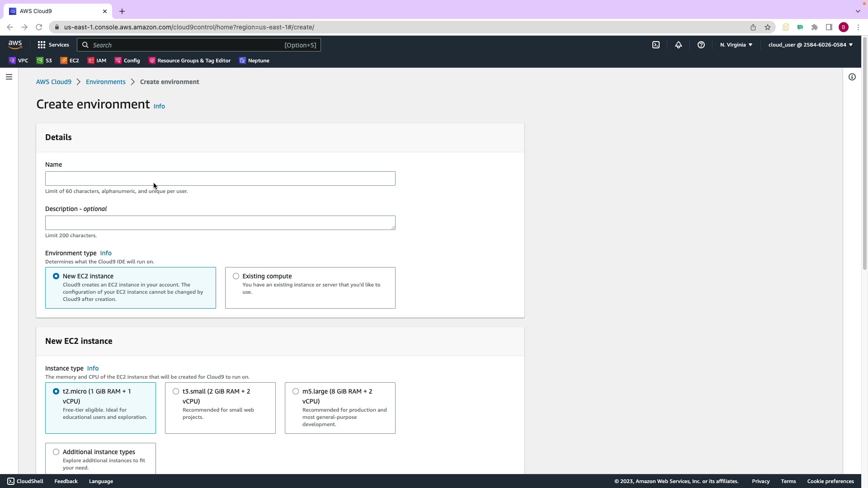Open the info panel icon at right

tap(852, 77)
